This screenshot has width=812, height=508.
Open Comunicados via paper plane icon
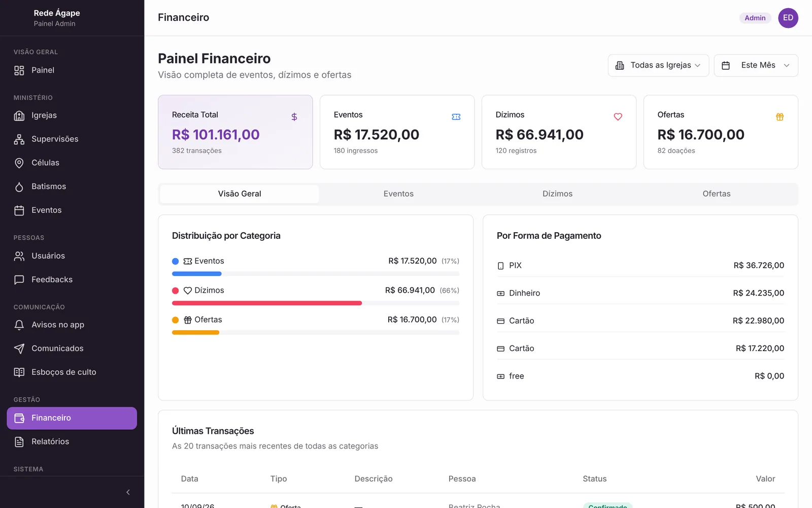coord(19,348)
